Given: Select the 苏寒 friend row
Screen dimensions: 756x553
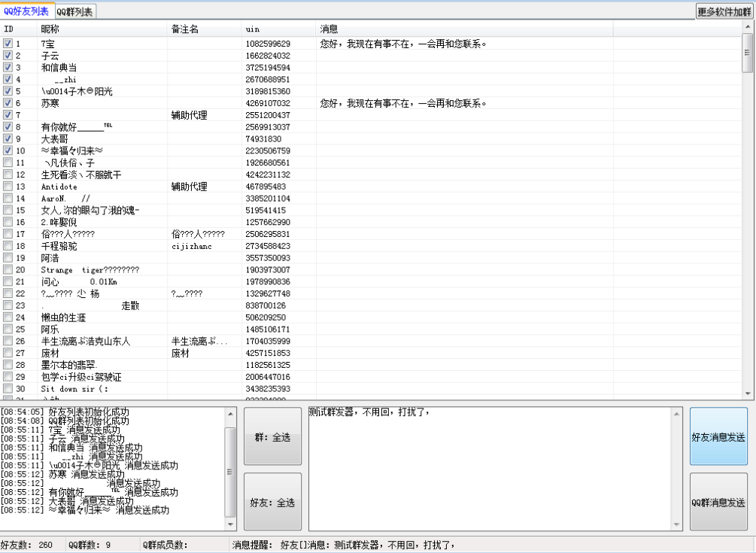Looking at the screenshot, I should click(x=372, y=103).
